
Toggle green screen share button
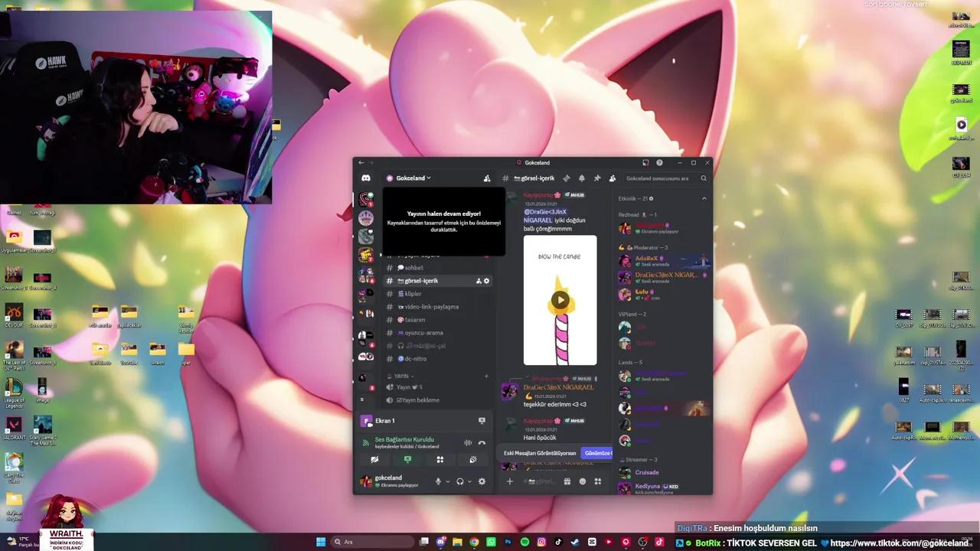pyautogui.click(x=407, y=459)
